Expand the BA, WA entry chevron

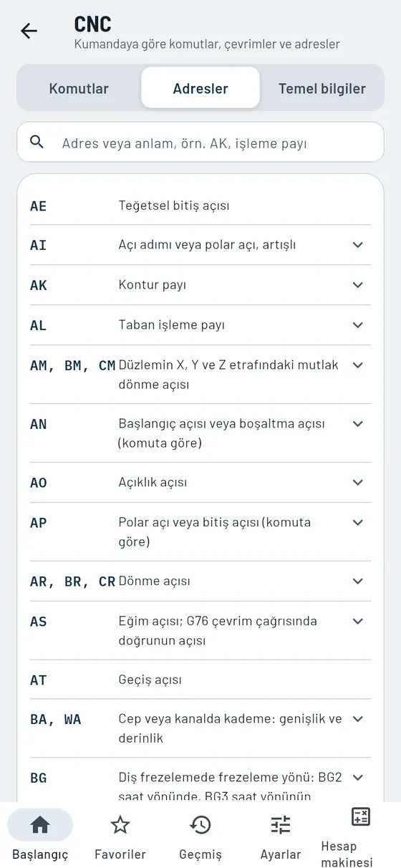click(358, 719)
